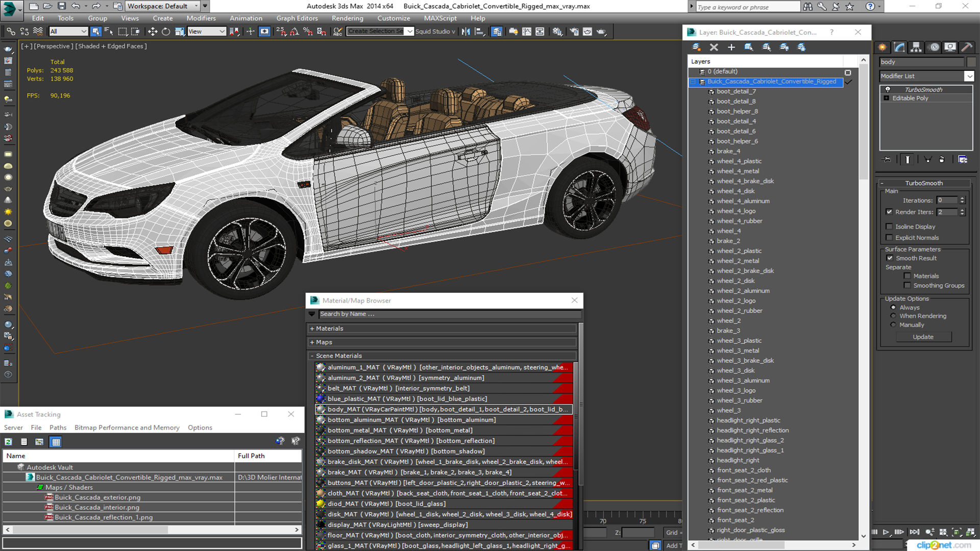Check Separate by Materials checkbox
The image size is (980, 551).
[907, 276]
